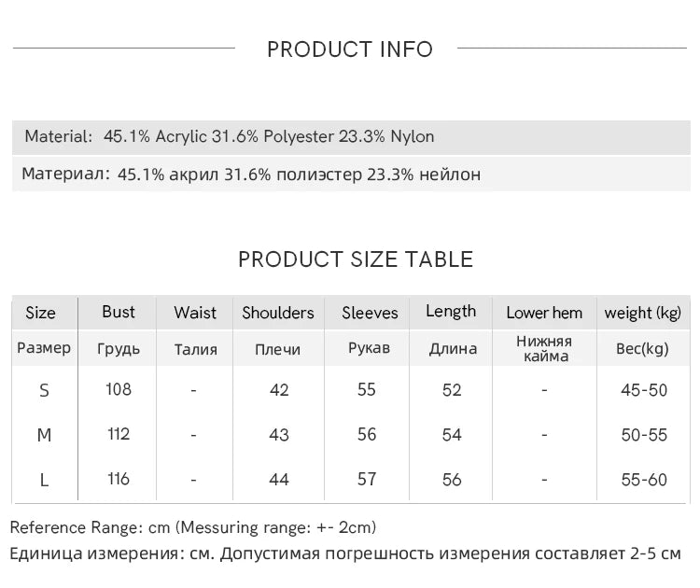Select the Нижняя кайма subheader cell
Image resolution: width=700 pixels, height=588 pixels.
[544, 348]
